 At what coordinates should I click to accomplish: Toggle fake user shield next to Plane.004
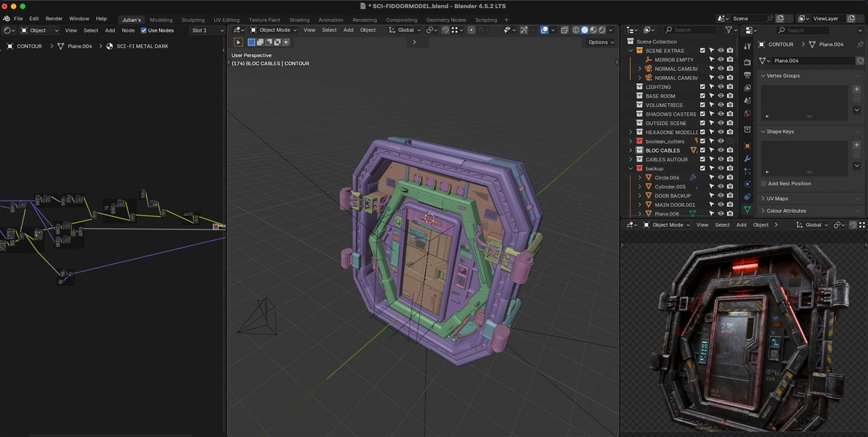click(x=860, y=61)
